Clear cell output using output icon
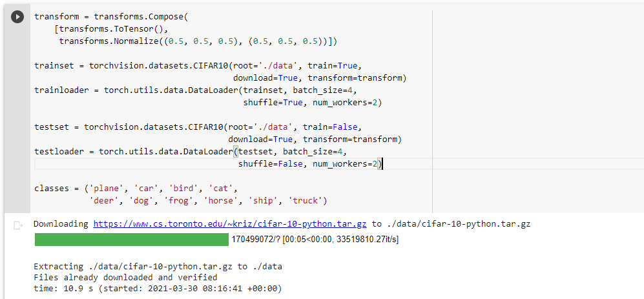Image resolution: width=644 pixels, height=299 pixels. 17,225
